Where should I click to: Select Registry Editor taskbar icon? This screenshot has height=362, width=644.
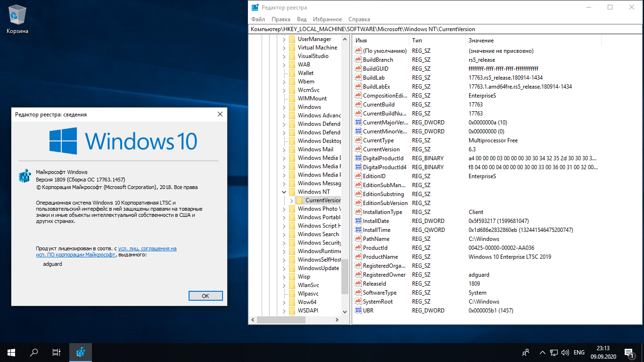81,352
